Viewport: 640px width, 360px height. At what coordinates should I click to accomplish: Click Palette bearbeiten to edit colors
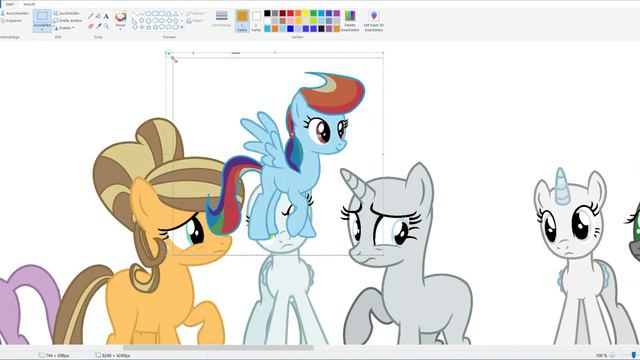350,20
